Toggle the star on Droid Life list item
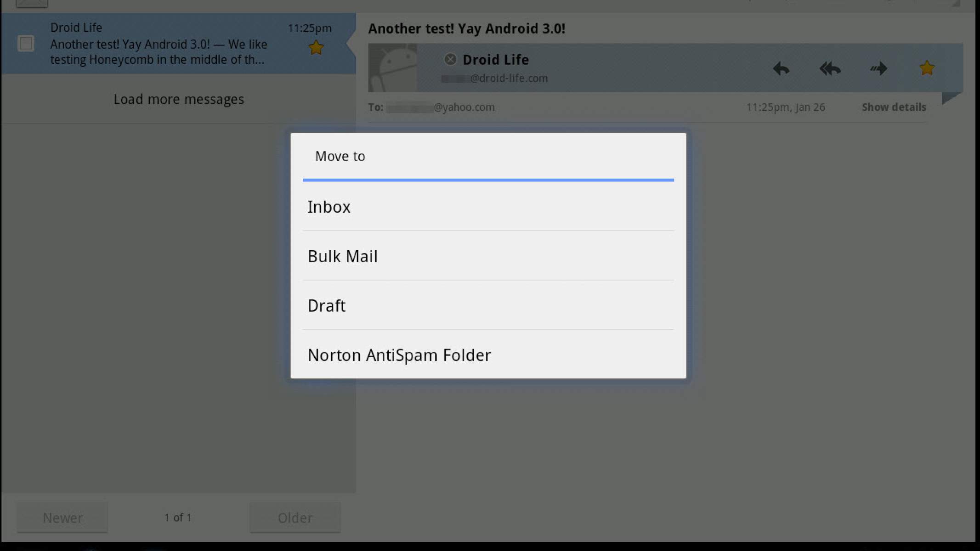This screenshot has height=551, width=980. pyautogui.click(x=316, y=47)
